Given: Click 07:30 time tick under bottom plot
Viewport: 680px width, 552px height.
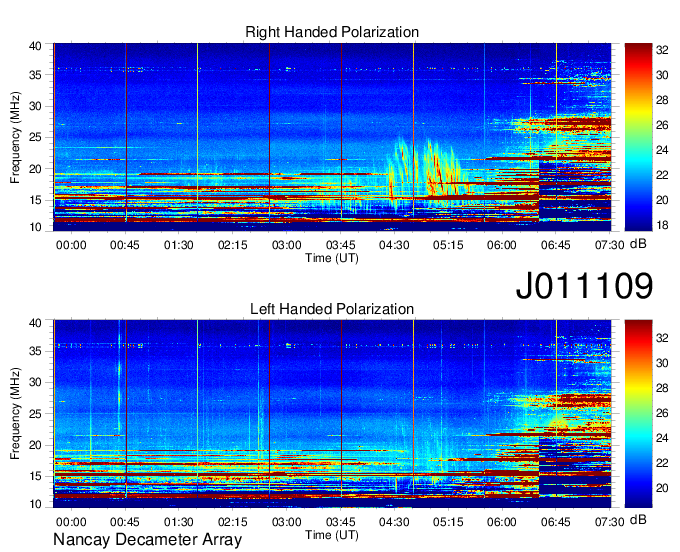Looking at the screenshot, I should click(609, 522).
